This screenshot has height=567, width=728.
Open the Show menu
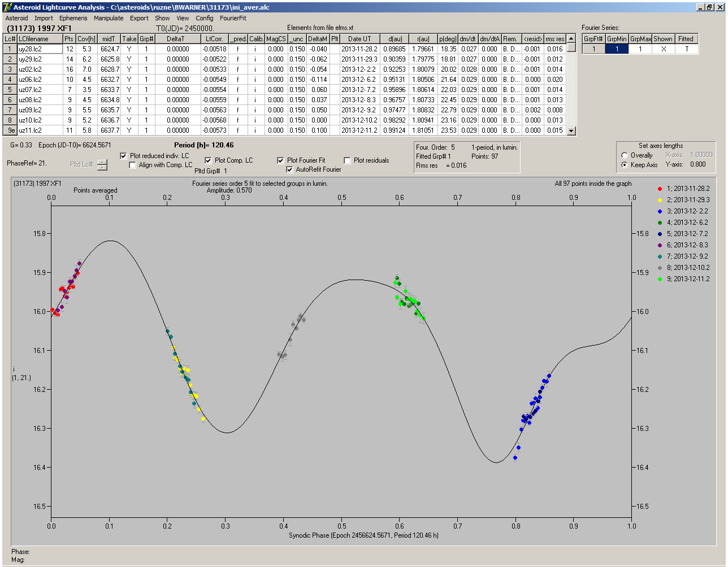point(162,18)
